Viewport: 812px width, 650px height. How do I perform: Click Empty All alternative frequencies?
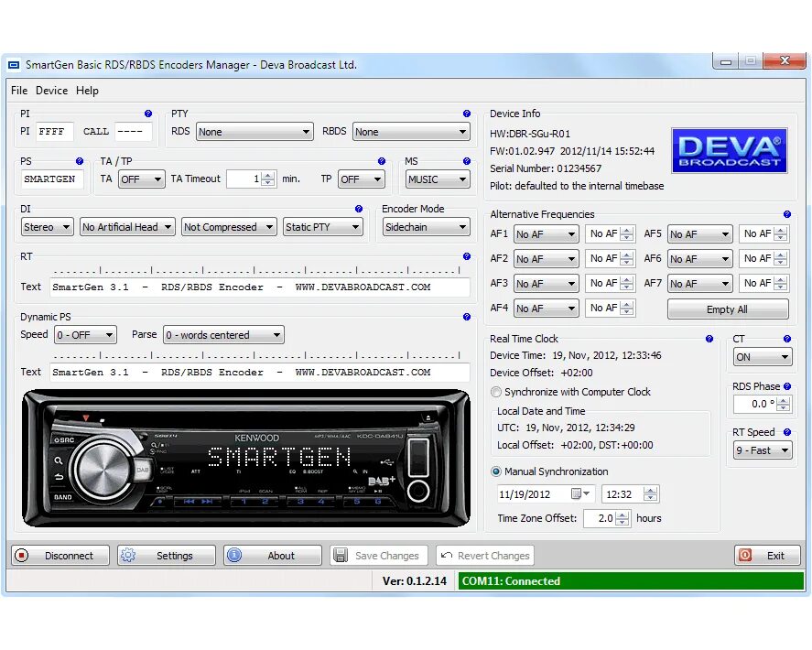[x=728, y=309]
